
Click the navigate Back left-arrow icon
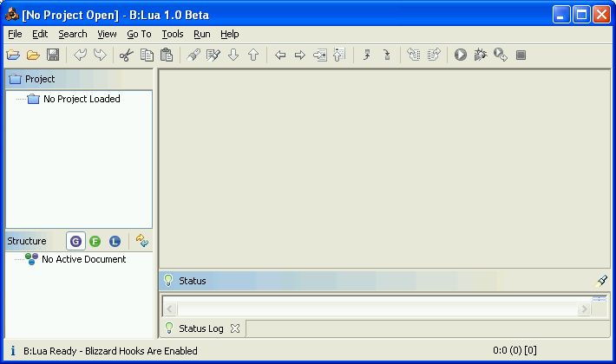click(x=280, y=55)
